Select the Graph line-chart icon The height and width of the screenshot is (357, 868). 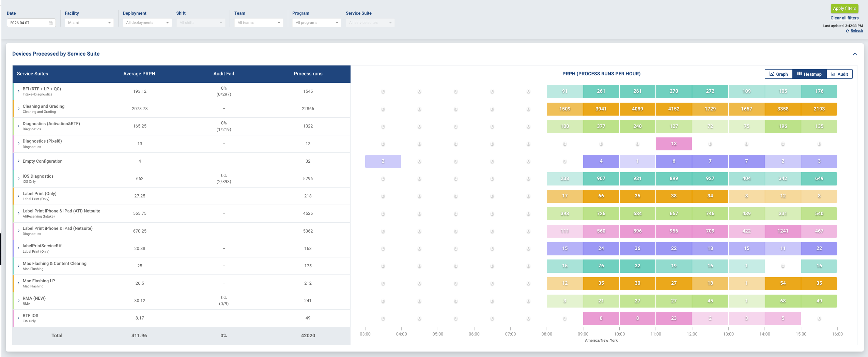pyautogui.click(x=771, y=74)
